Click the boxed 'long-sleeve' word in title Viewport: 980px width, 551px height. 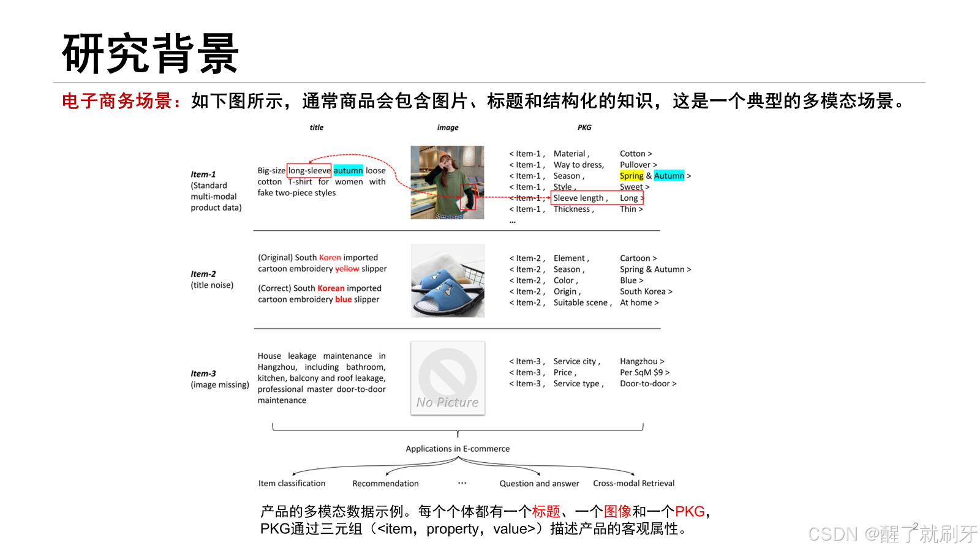tap(309, 171)
